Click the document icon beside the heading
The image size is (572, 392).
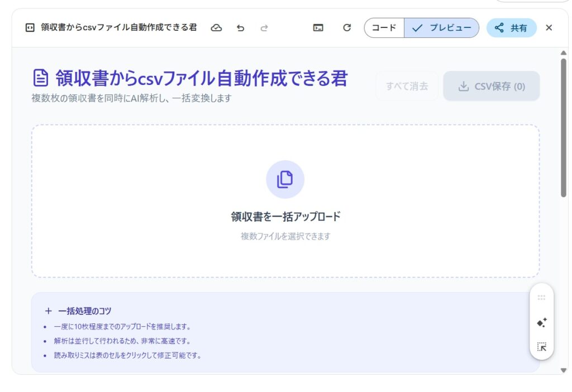click(40, 78)
